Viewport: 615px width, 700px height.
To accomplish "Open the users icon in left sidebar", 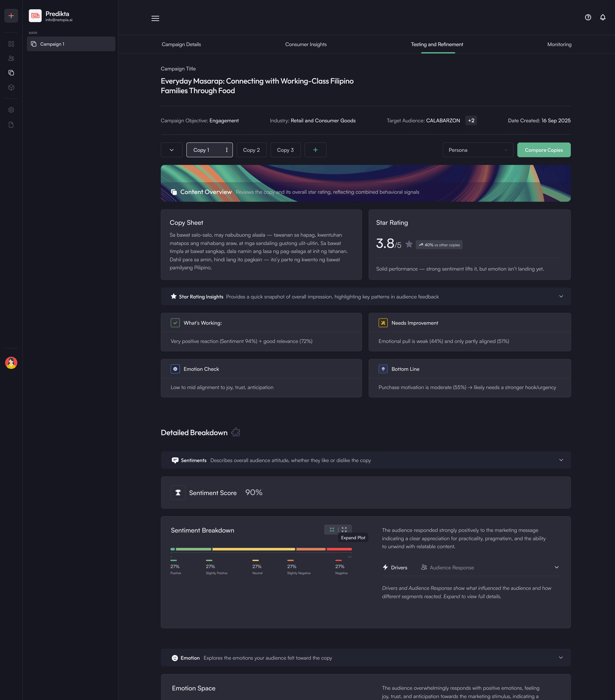I will (11, 58).
